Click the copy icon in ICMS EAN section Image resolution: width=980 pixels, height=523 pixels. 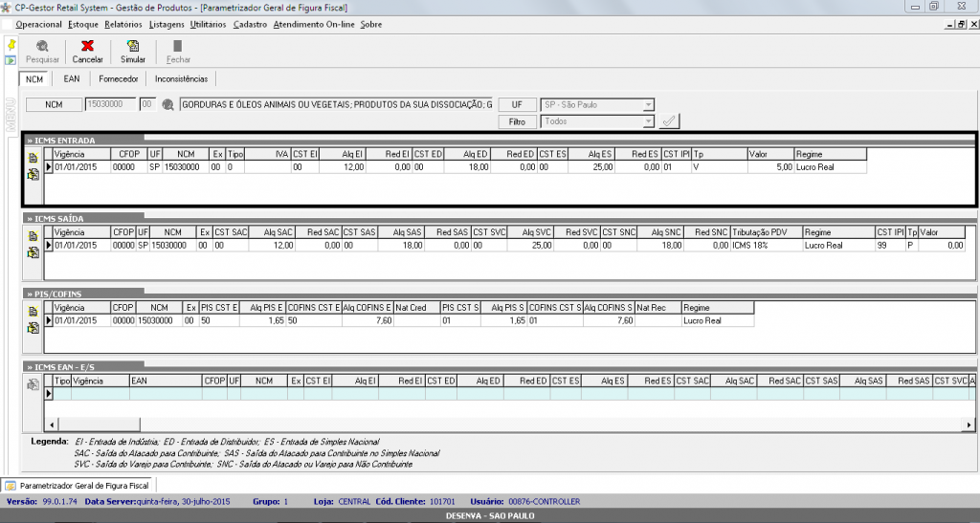(33, 384)
